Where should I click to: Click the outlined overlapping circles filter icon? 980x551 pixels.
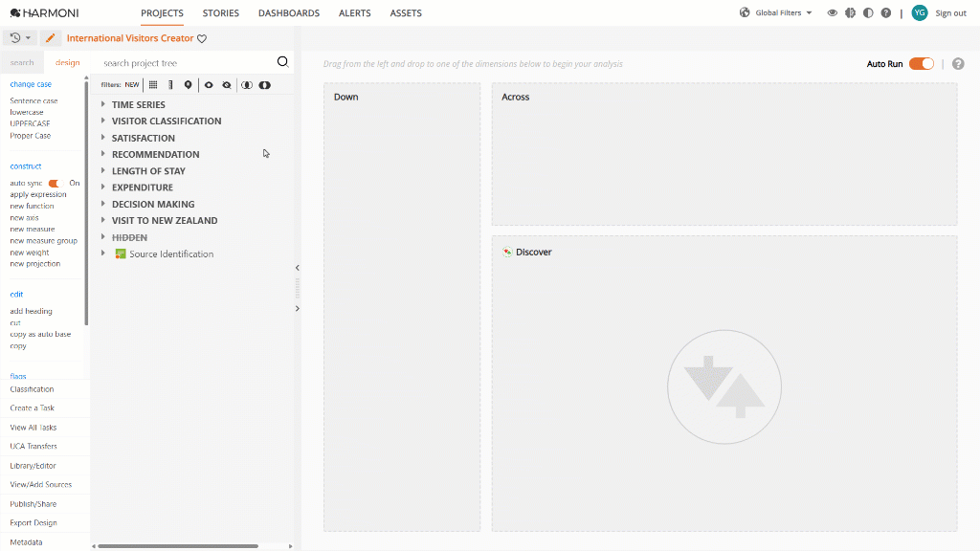click(247, 85)
